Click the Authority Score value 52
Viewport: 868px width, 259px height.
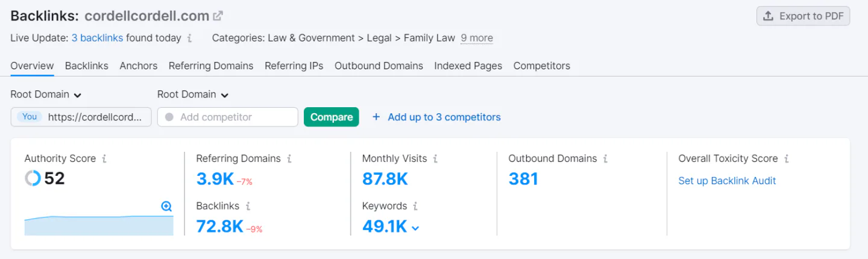(x=54, y=179)
